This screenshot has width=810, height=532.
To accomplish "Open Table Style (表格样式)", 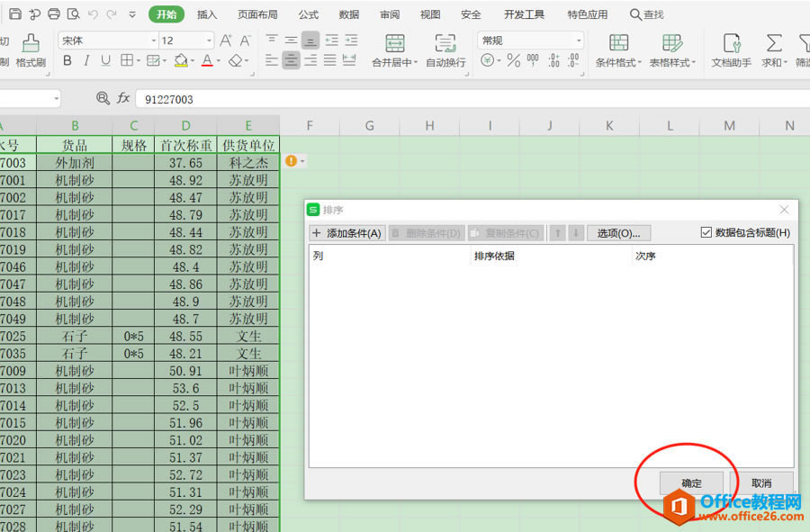I will 672,50.
